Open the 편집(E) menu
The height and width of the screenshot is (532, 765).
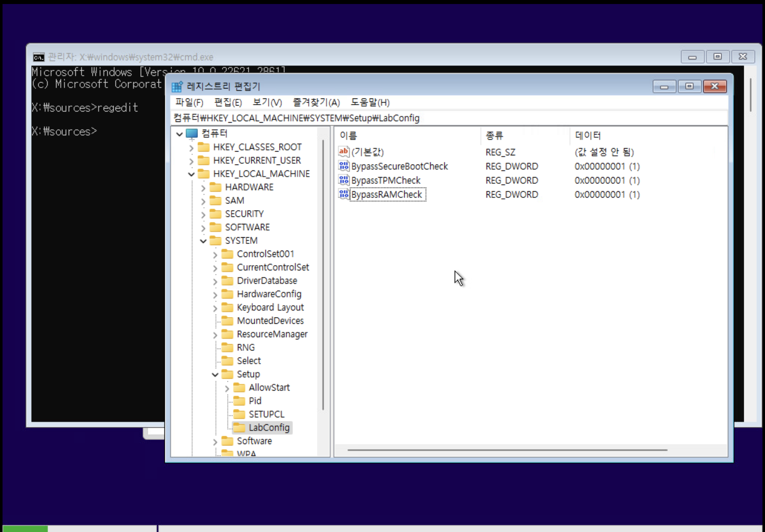(228, 102)
